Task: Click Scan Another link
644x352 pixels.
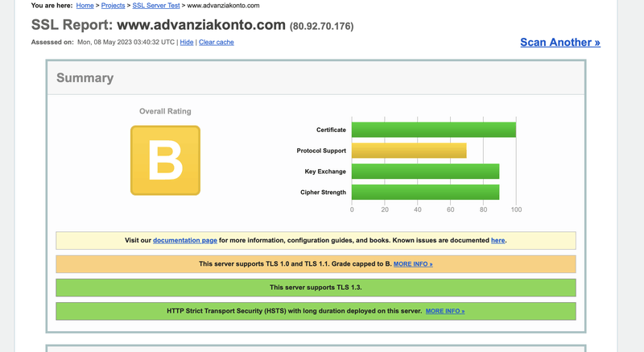Action: pyautogui.click(x=560, y=43)
